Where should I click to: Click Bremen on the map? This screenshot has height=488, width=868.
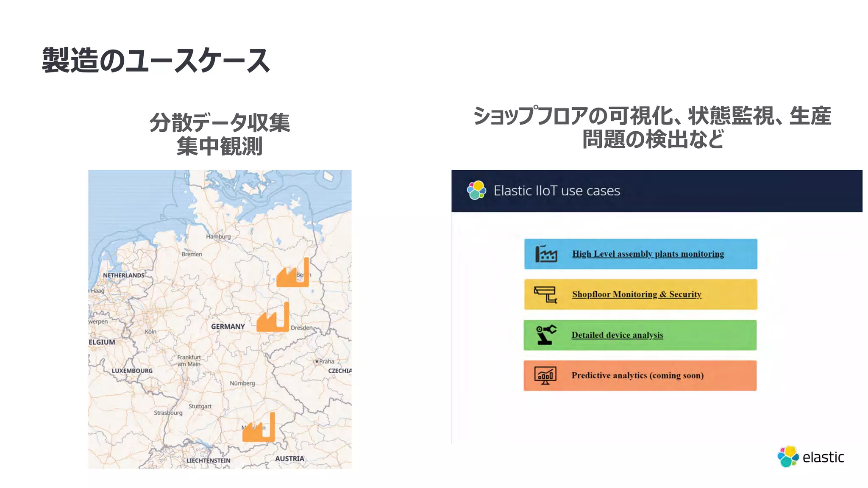point(192,254)
